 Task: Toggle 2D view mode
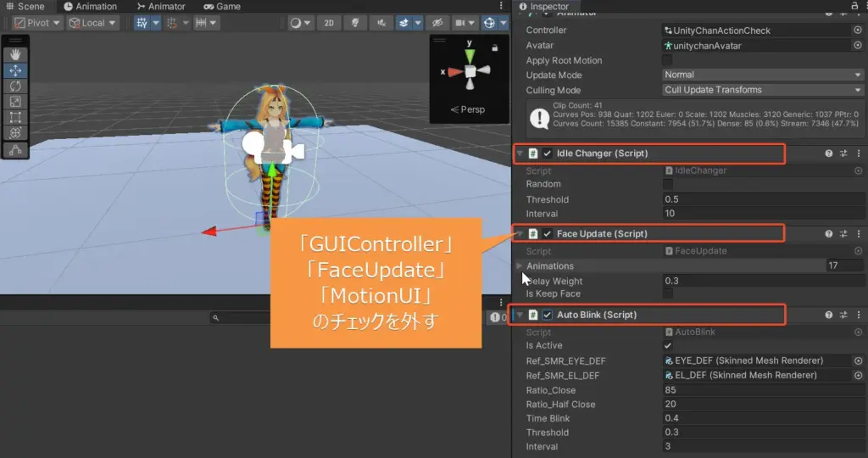click(x=329, y=23)
